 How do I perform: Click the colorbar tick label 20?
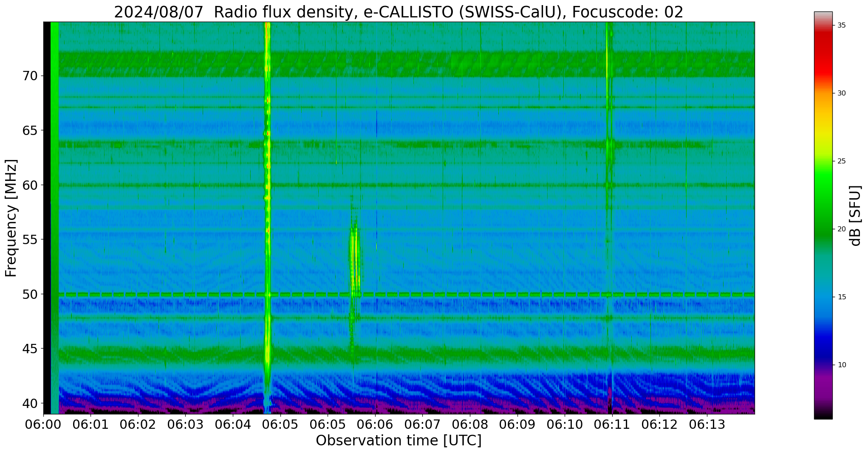(841, 229)
